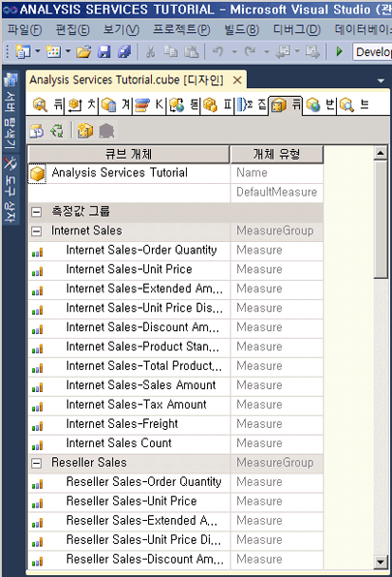Collapse the Reseller Sales measure group
The height and width of the screenshot is (577, 392).
click(x=37, y=463)
